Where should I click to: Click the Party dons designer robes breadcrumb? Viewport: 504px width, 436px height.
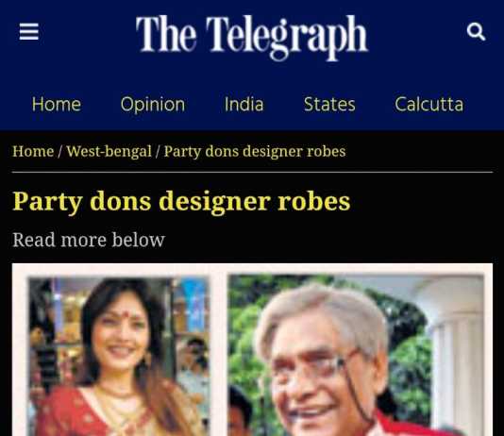pyautogui.click(x=255, y=151)
